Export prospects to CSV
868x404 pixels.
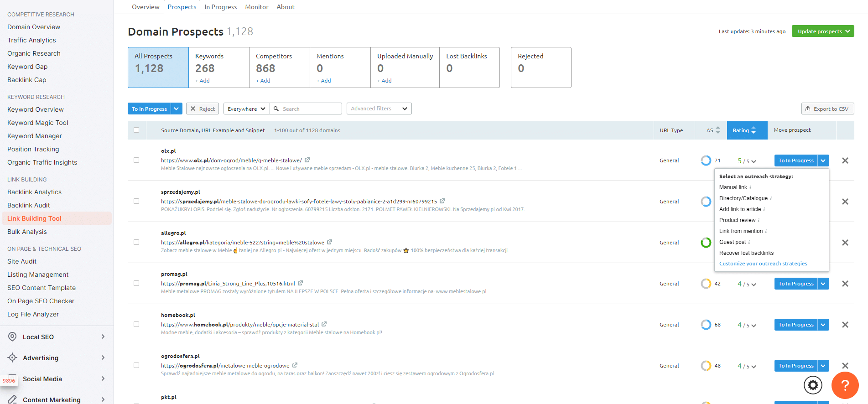(827, 109)
